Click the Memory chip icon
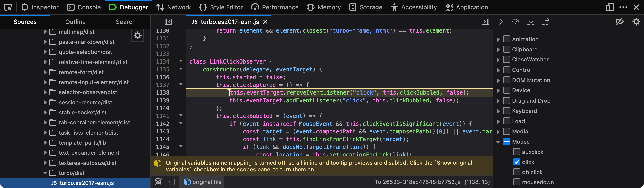Image resolution: width=644 pixels, height=188 pixels. (x=311, y=7)
